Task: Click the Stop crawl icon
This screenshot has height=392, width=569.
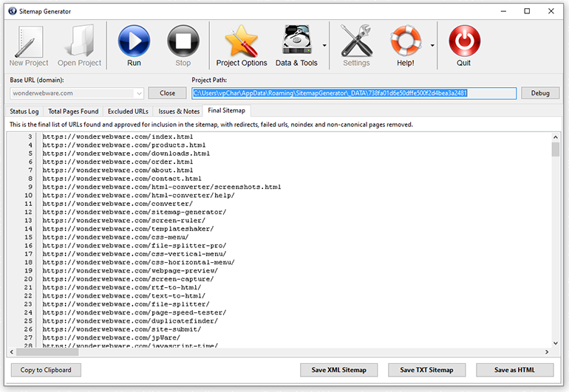Action: point(183,41)
